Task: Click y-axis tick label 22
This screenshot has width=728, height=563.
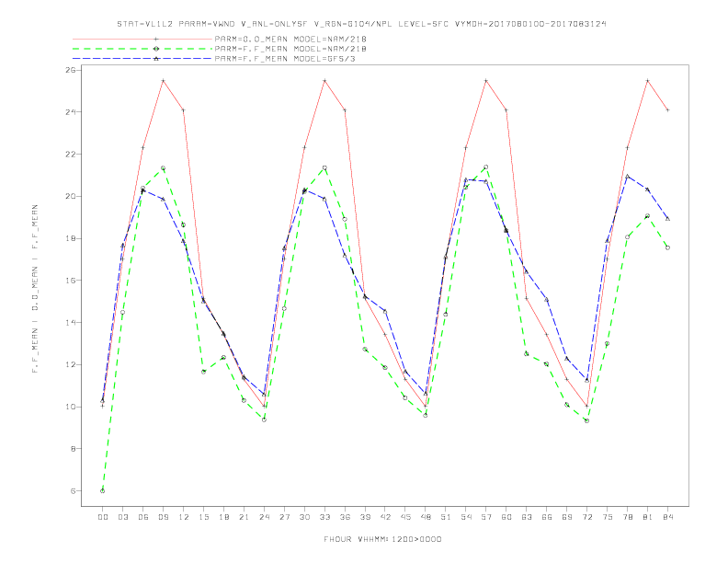Action: coord(71,155)
